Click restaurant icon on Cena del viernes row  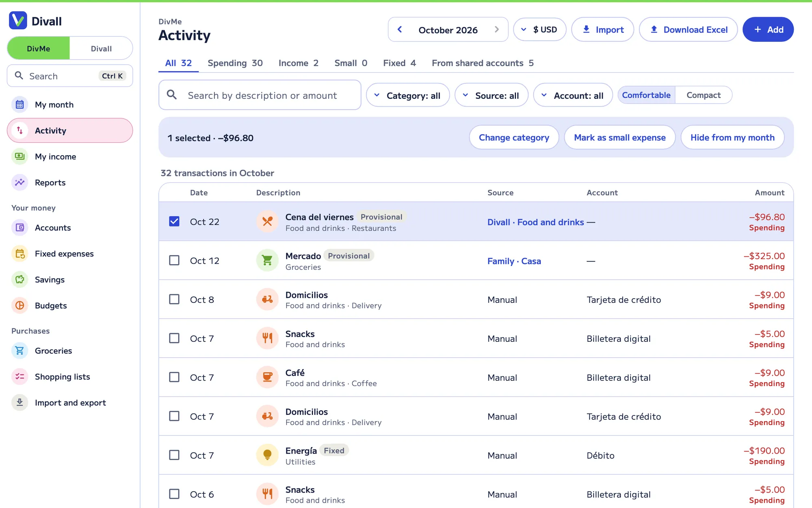[267, 221]
